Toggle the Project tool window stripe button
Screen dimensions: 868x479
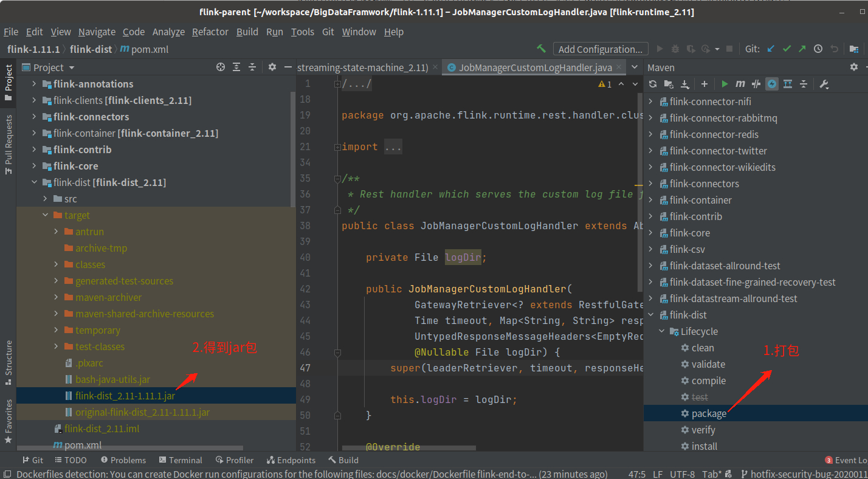(9, 83)
